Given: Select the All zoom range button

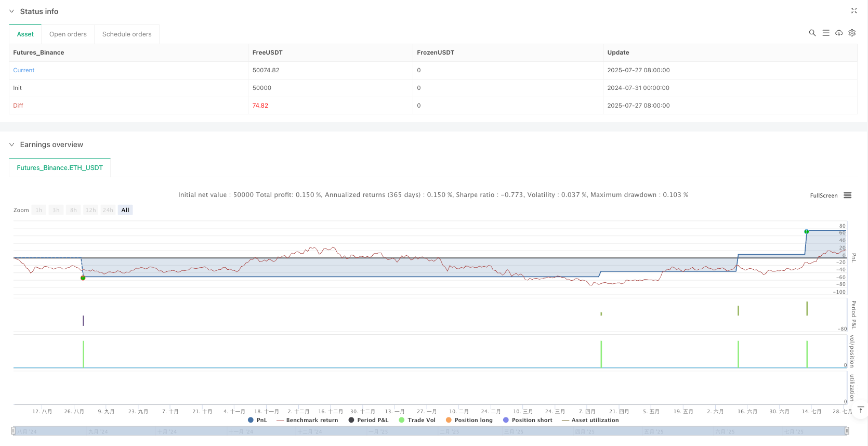Looking at the screenshot, I should [125, 210].
